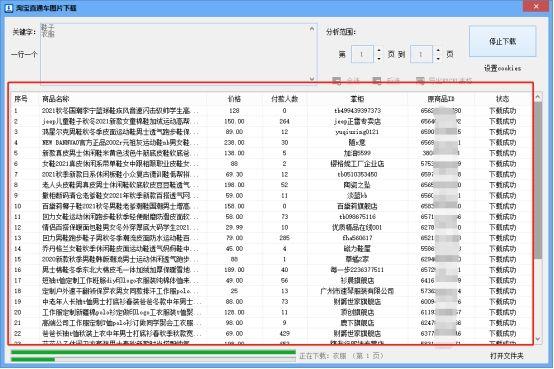Click the 状态 column header
554x369 pixels.
(x=502, y=99)
